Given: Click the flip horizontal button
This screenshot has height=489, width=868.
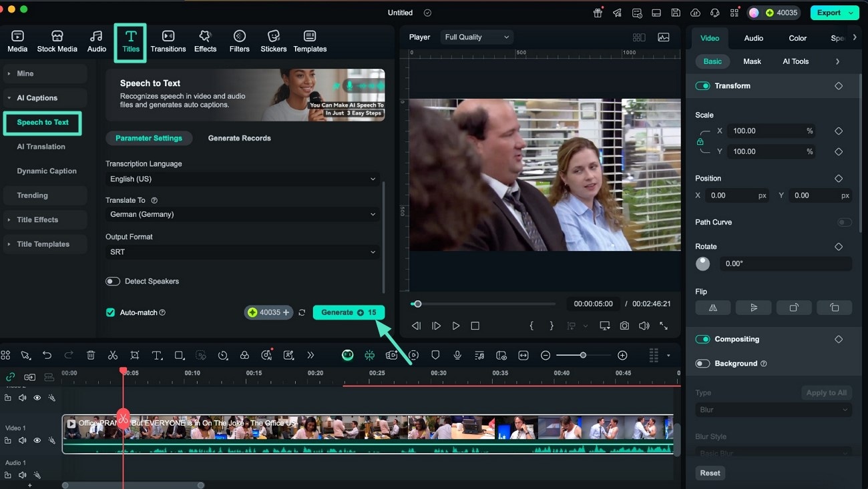Looking at the screenshot, I should point(713,308).
